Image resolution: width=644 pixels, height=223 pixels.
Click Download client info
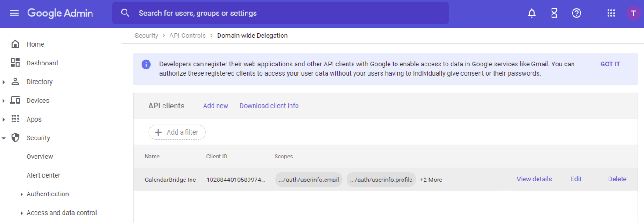pos(269,106)
